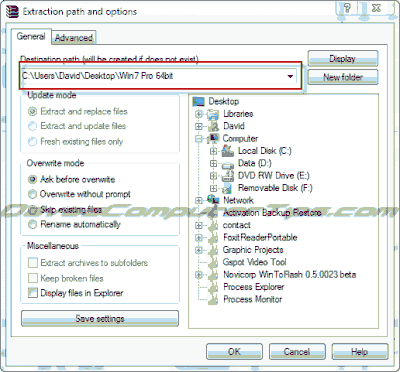The height and width of the screenshot is (372, 400).
Task: Switch to the Advanced tab
Action: (74, 38)
